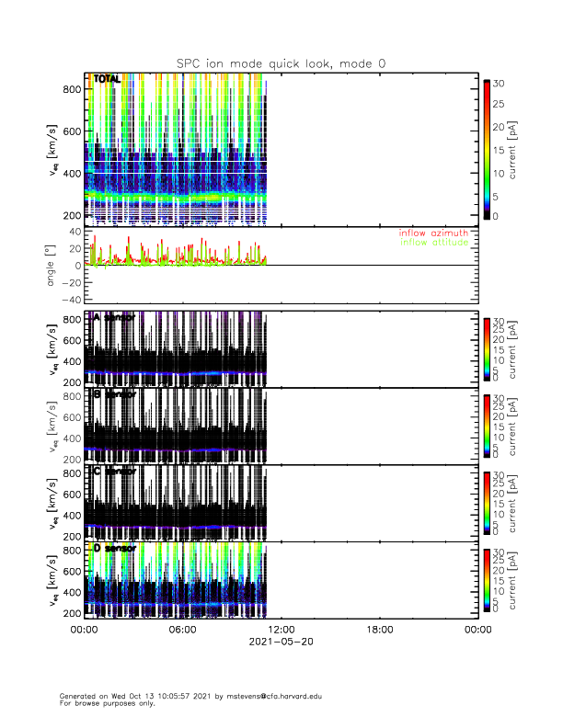The height and width of the screenshot is (728, 563).
Task: Click the 'C sensor' panel label
Action: pyautogui.click(x=114, y=471)
